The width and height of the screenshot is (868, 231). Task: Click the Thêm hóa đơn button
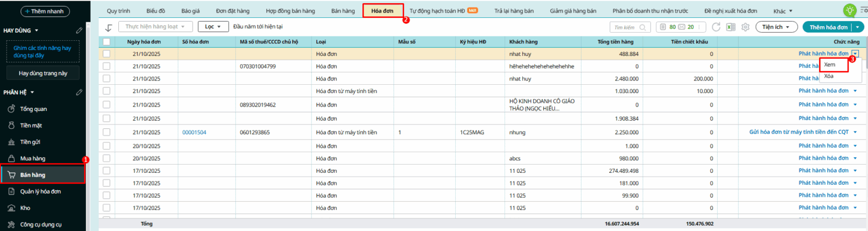click(x=828, y=27)
